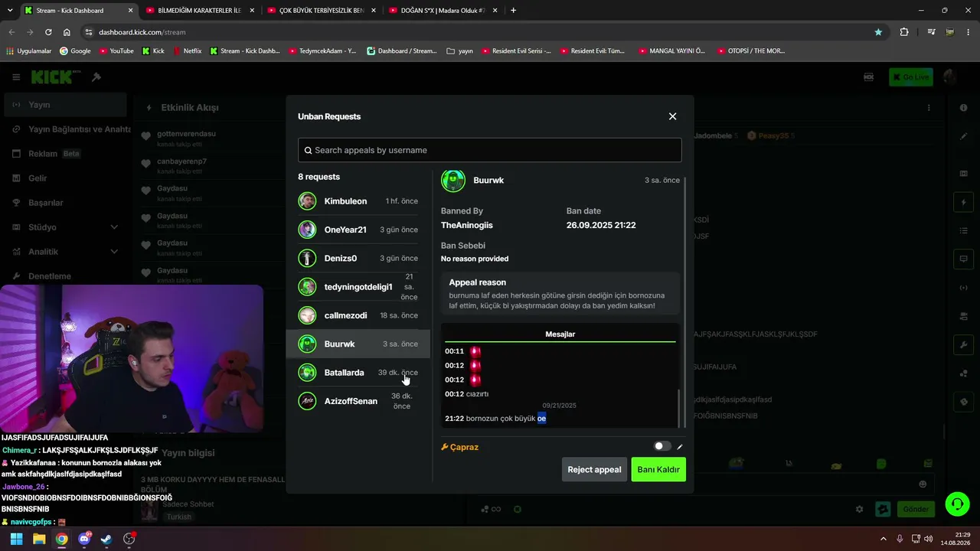Image resolution: width=980 pixels, height=551 pixels.
Task: Close the Unban Requests dialog
Action: tap(672, 116)
